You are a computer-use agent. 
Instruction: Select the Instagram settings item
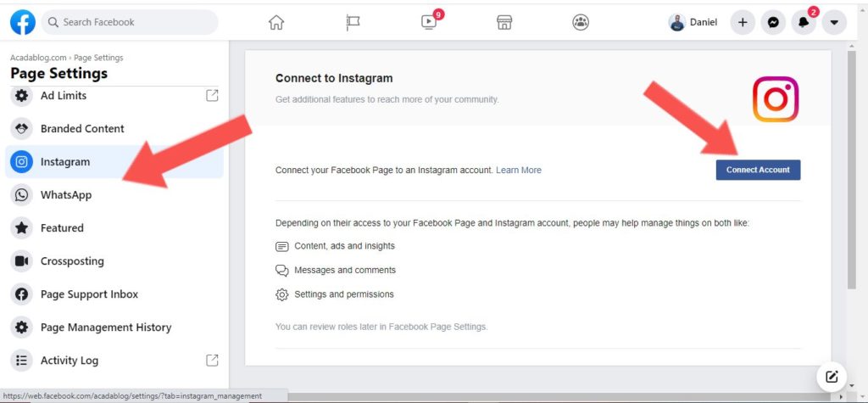point(114,162)
